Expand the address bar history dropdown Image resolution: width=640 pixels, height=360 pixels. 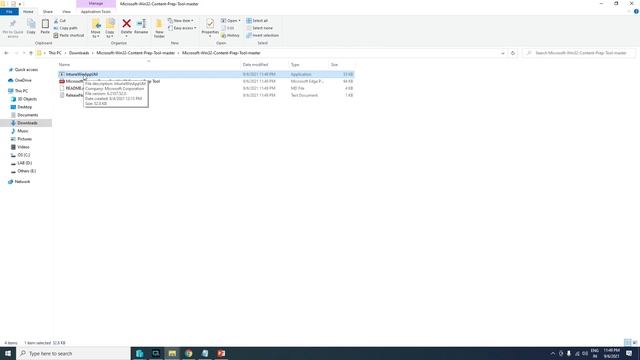pyautogui.click(x=503, y=53)
